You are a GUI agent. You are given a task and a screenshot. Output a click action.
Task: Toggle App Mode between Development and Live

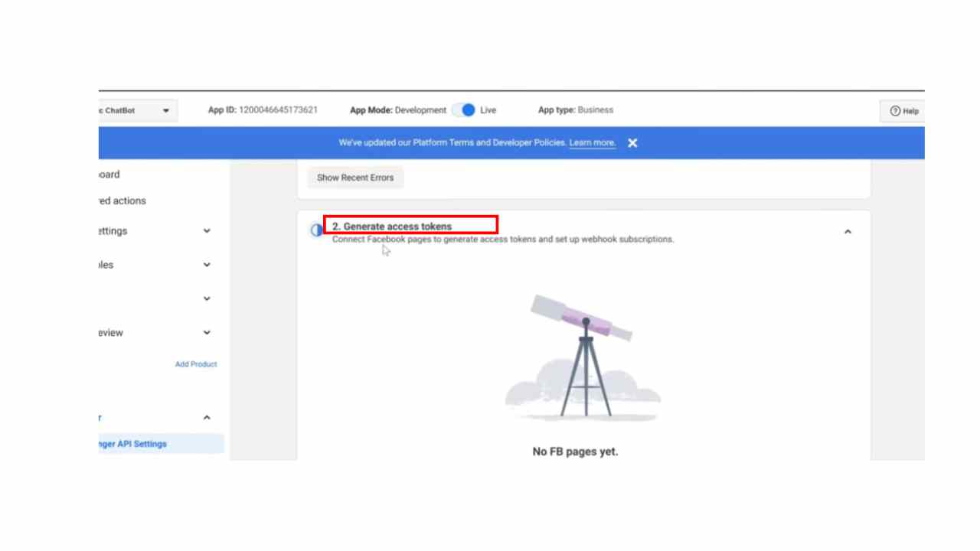tap(464, 110)
